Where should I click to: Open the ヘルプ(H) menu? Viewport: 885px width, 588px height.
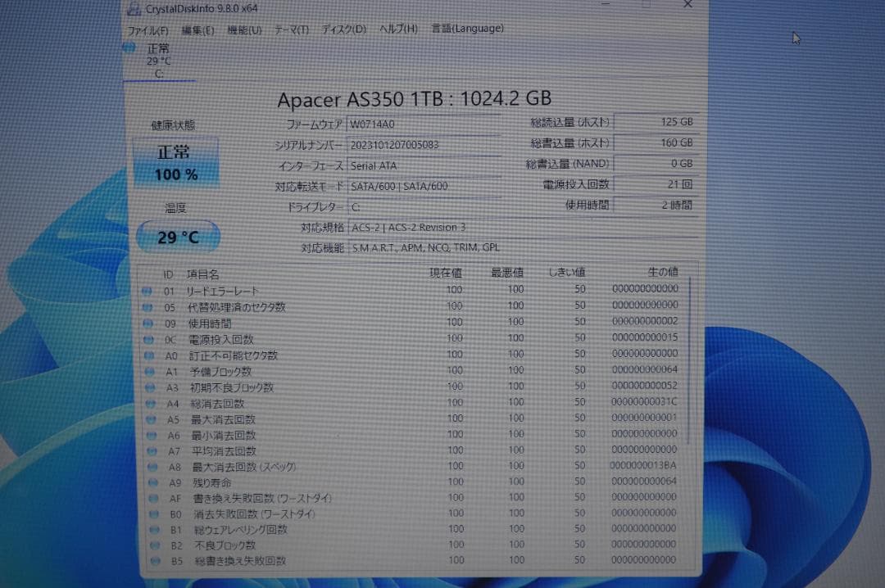coord(398,28)
